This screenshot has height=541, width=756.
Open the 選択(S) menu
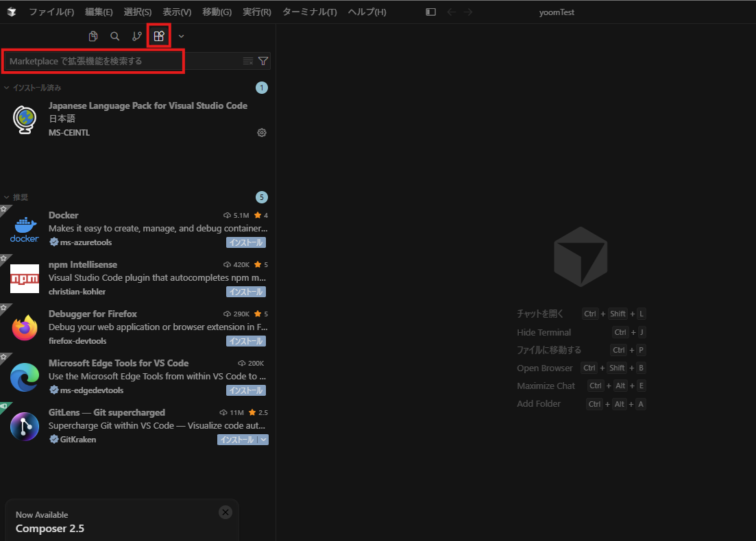tap(137, 12)
